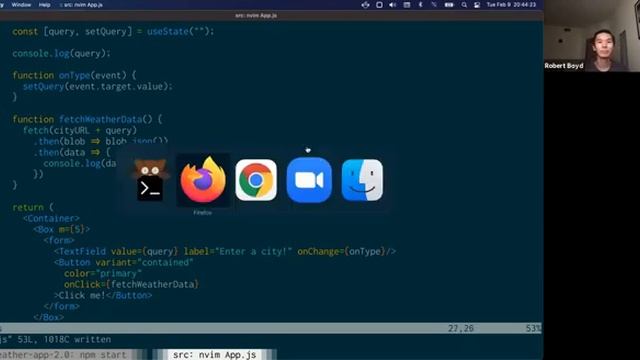Click the calendar-style icon in menu bar
The height and width of the screenshot is (360, 640).
pos(407,5)
